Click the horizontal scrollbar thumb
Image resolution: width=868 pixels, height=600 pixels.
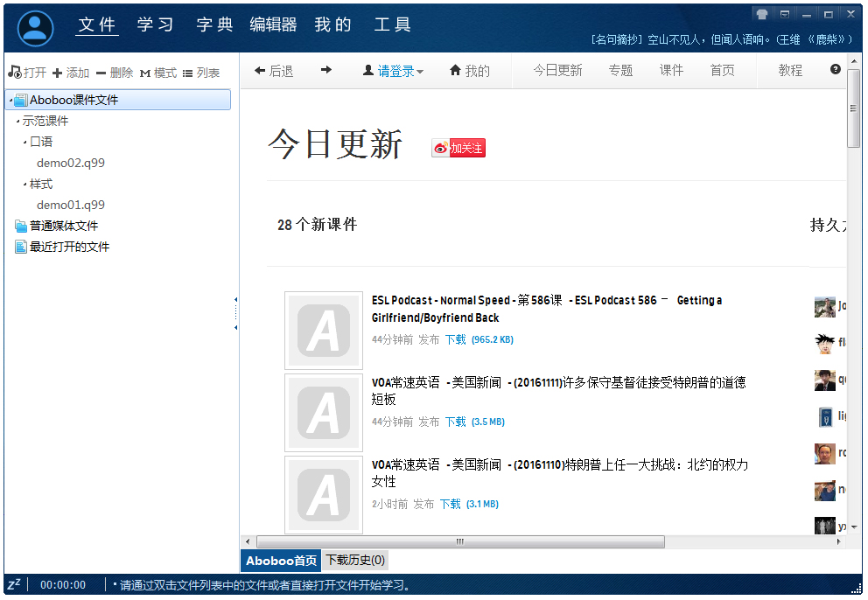pos(460,542)
